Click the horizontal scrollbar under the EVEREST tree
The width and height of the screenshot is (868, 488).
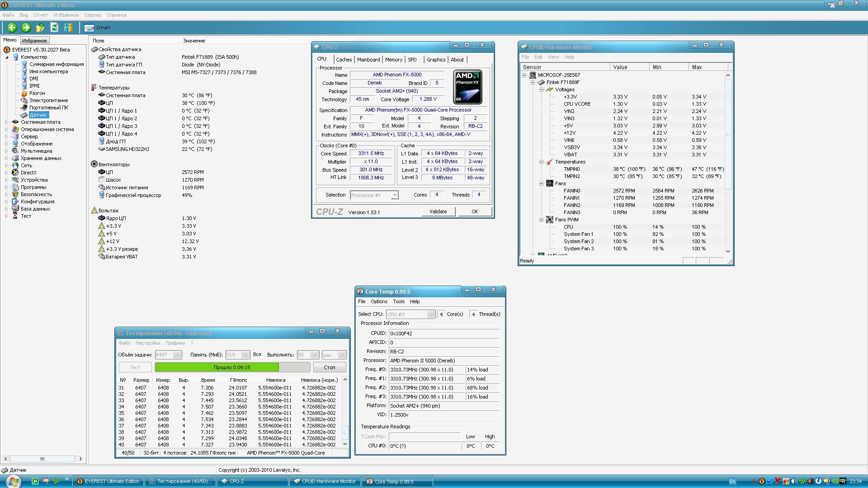click(42, 459)
